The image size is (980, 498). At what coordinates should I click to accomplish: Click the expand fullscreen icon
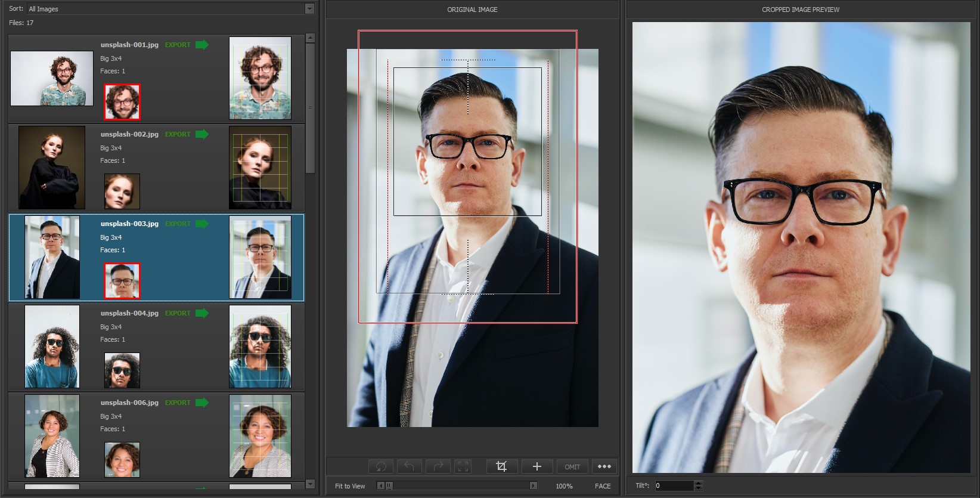(x=463, y=466)
